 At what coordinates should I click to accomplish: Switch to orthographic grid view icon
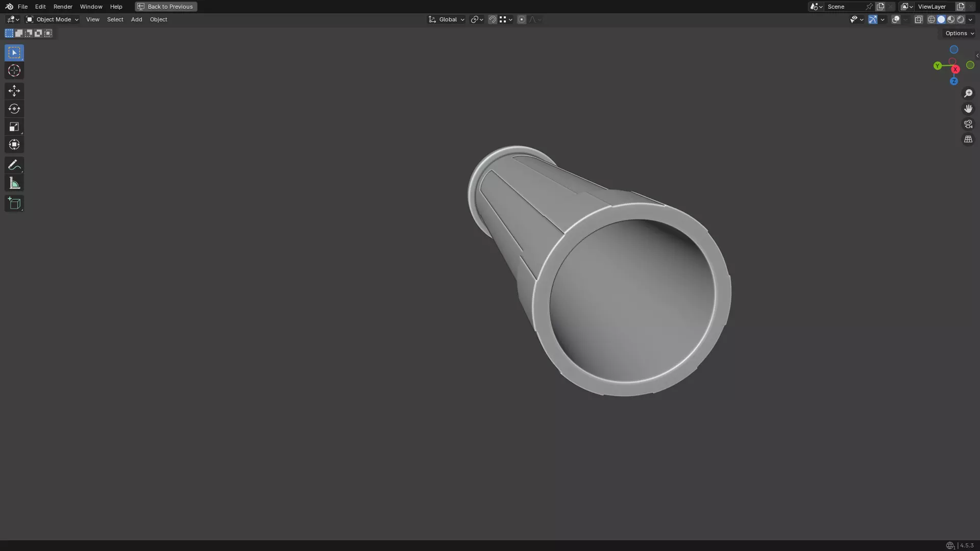pos(968,139)
